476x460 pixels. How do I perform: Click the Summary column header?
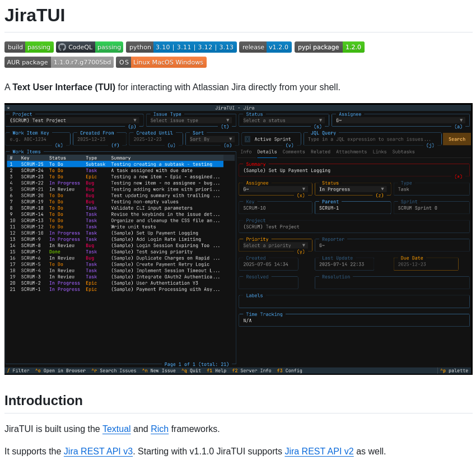click(120, 158)
